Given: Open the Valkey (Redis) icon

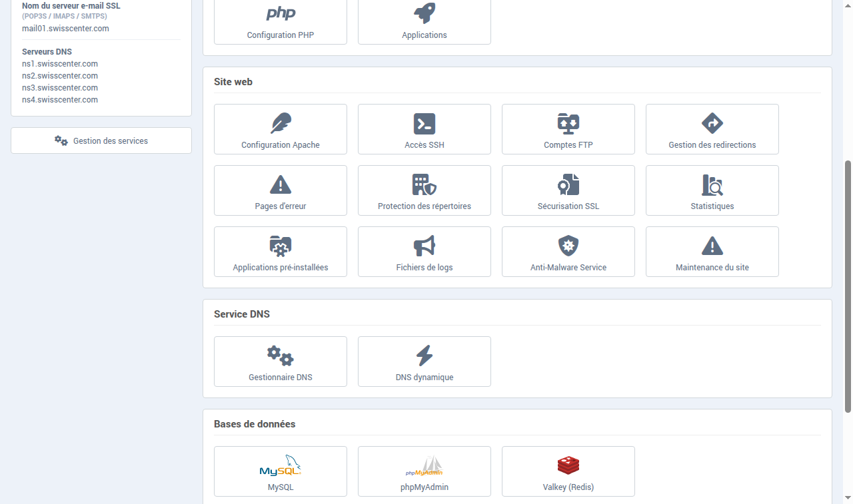Looking at the screenshot, I should pyautogui.click(x=568, y=465).
